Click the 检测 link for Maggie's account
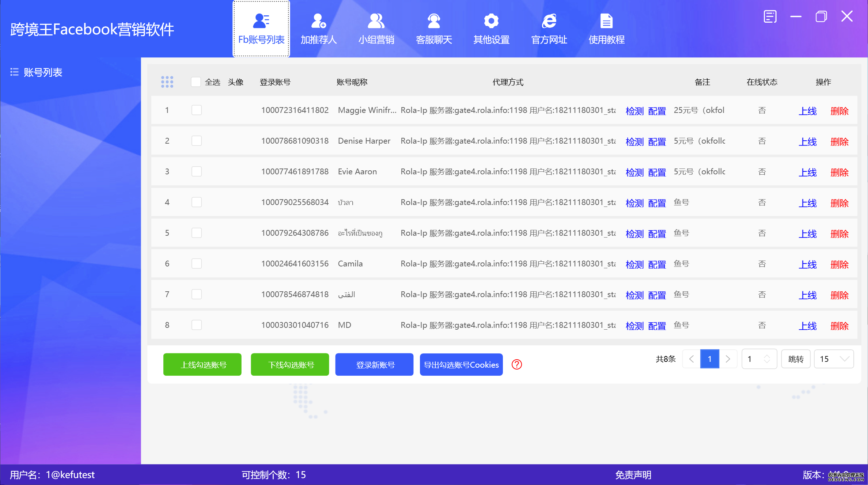The height and width of the screenshot is (485, 868). tap(634, 111)
